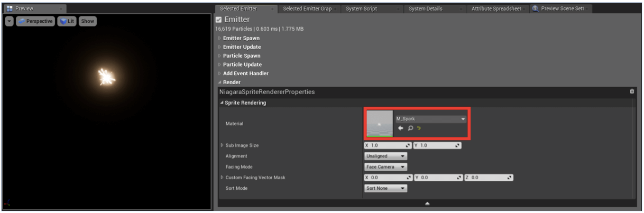Click the M_Spark material thumbnail

tap(380, 124)
